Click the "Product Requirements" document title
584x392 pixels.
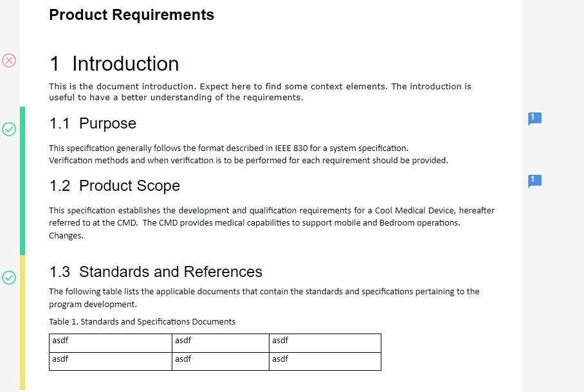point(131,15)
